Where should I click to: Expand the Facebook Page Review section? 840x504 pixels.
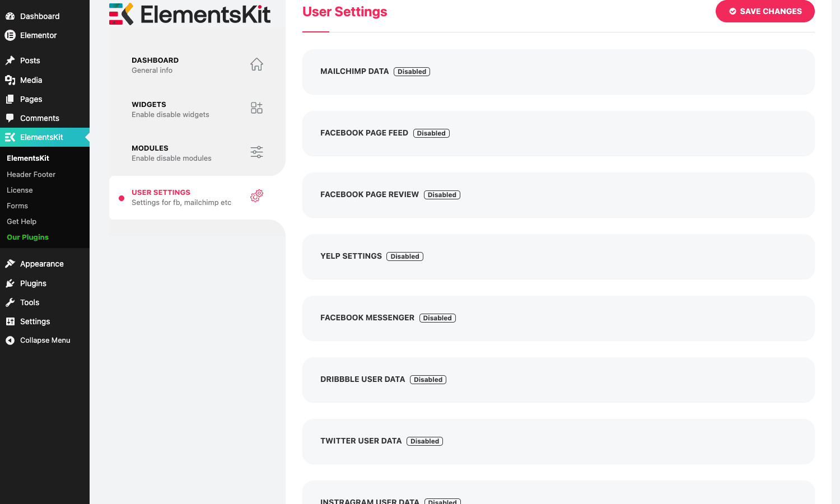pos(558,195)
